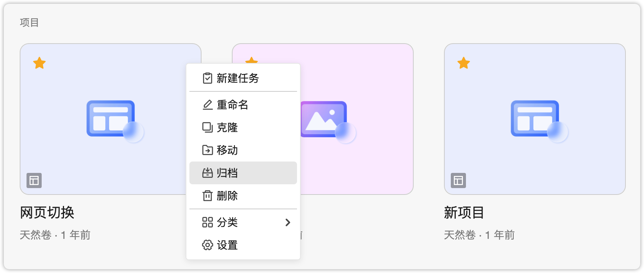Image resolution: width=644 pixels, height=273 pixels.
Task: Click layout badge on 新项目 card
Action: point(458,180)
